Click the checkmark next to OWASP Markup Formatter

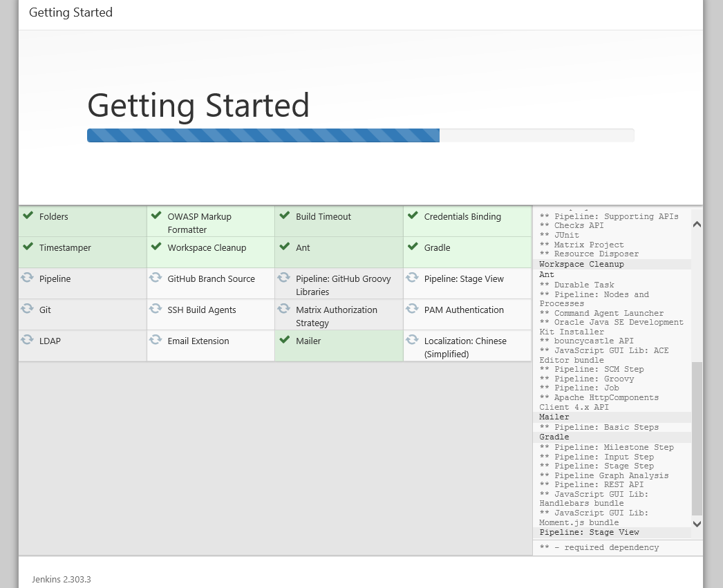point(156,215)
